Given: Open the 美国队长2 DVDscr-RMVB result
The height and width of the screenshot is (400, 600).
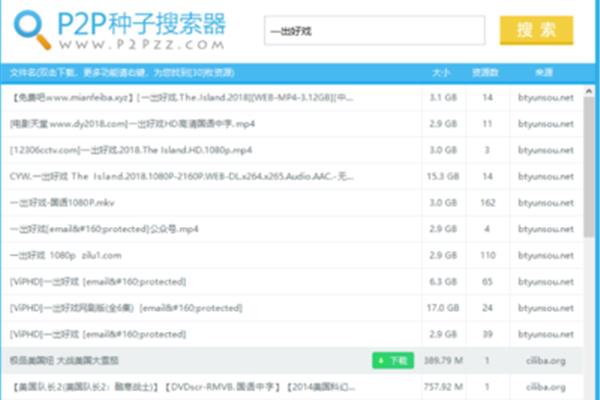Looking at the screenshot, I should click(183, 387).
